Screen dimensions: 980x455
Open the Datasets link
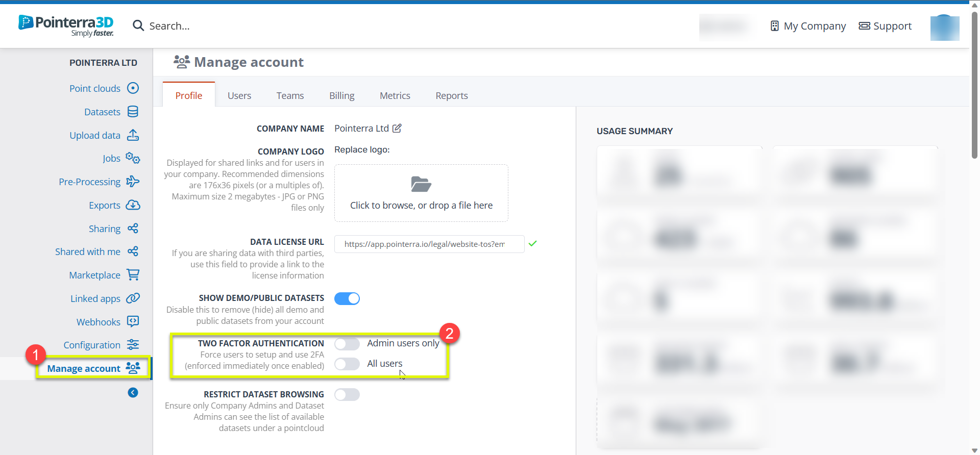click(102, 112)
